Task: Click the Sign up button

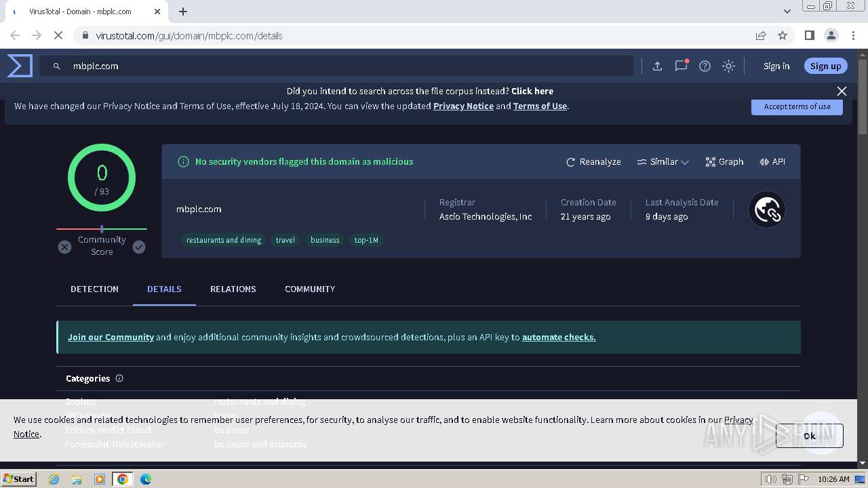Action: [825, 66]
